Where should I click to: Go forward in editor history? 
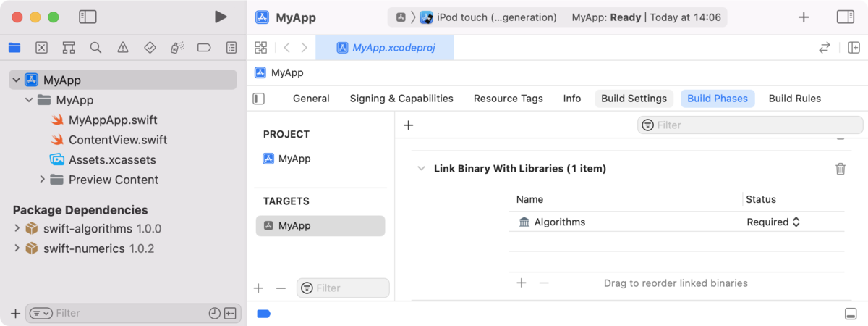pyautogui.click(x=305, y=48)
